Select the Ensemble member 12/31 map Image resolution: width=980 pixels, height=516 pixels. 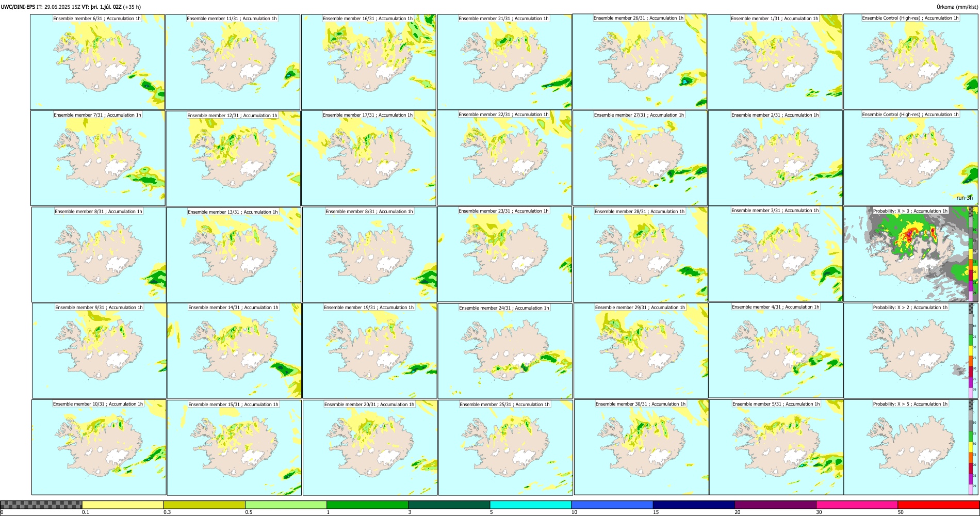pos(233,158)
